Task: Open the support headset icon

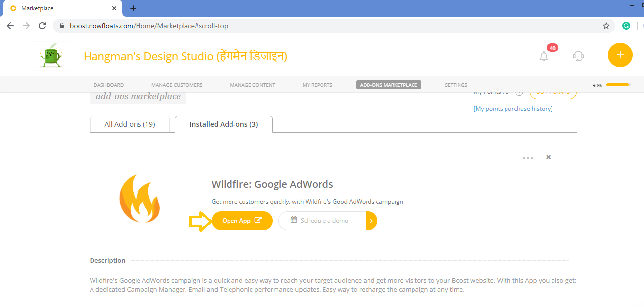Action: click(x=578, y=56)
